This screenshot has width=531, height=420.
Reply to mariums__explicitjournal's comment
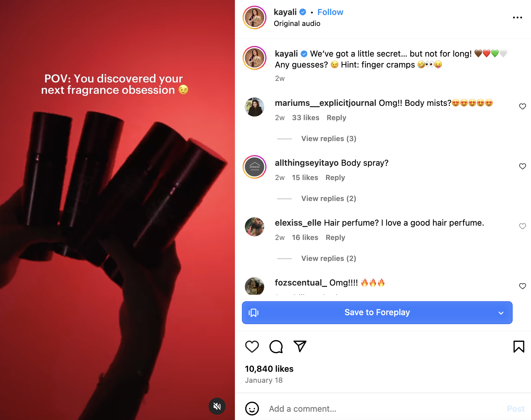336,118
